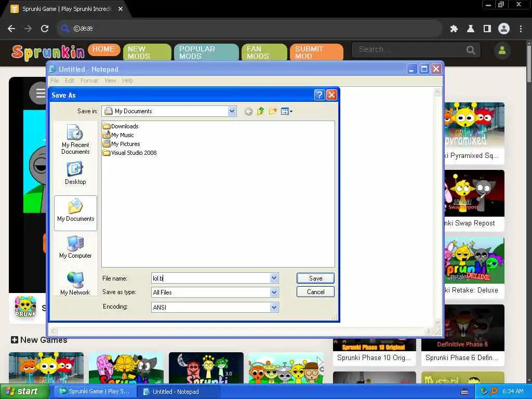Image resolution: width=532 pixels, height=399 pixels.
Task: Close the Save As dialog
Action: click(331, 95)
